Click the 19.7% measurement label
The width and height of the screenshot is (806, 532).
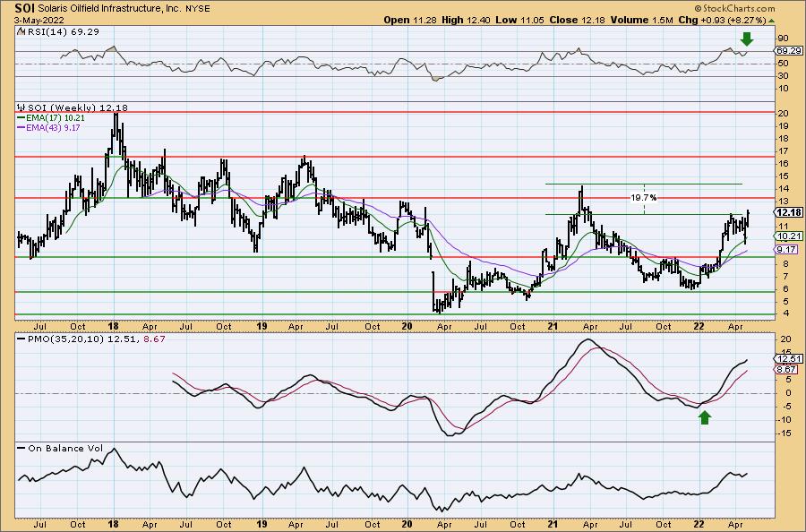(644, 197)
